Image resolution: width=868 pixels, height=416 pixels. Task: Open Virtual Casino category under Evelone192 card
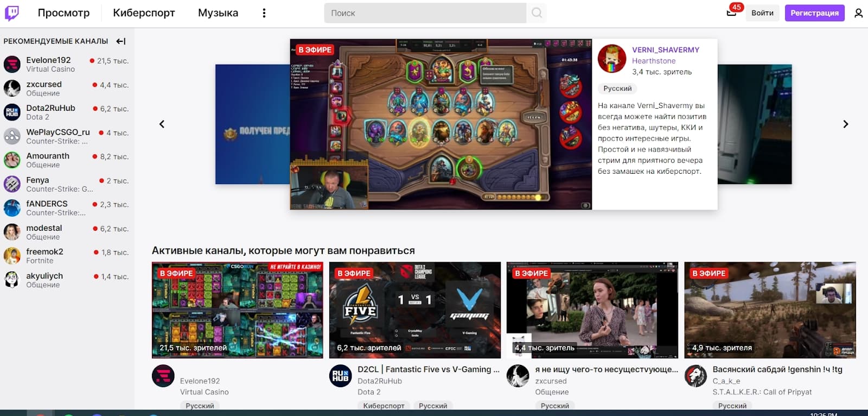pyautogui.click(x=205, y=392)
